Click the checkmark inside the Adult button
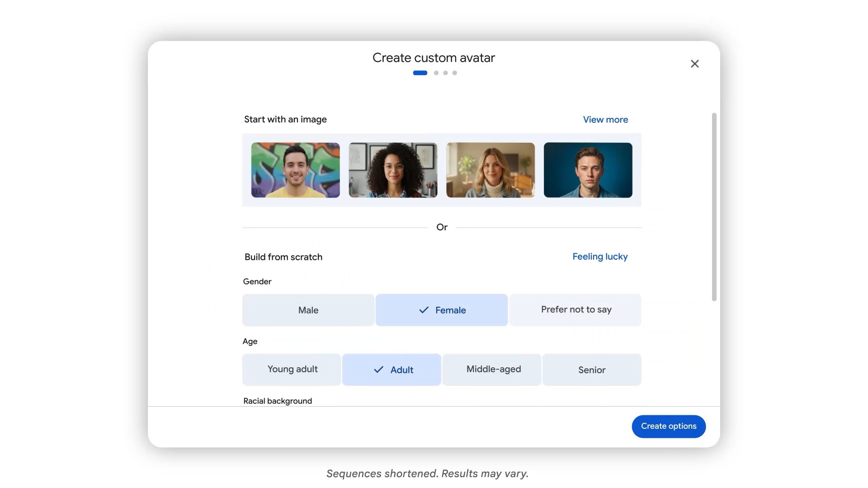Screen dimensions: 868x488 point(378,369)
